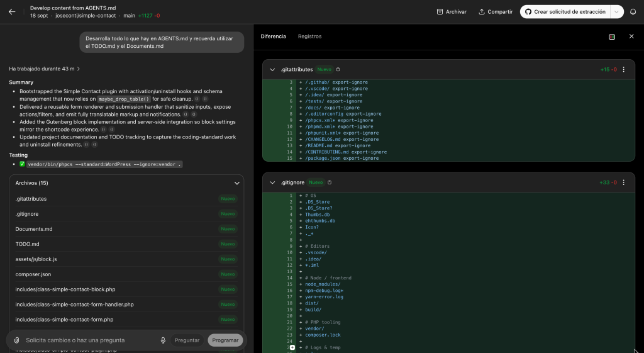
Task: Click the Nuevo badge beside .gitattributes diff header
Action: coord(324,69)
